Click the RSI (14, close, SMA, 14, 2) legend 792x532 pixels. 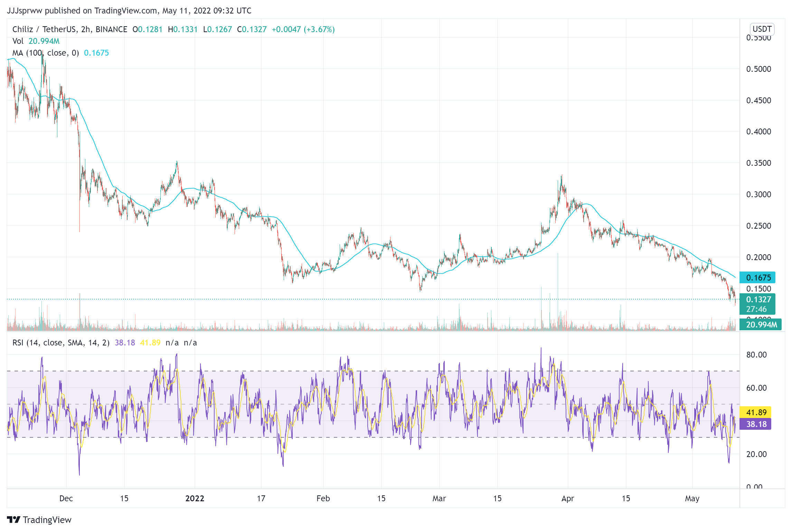tap(61, 343)
